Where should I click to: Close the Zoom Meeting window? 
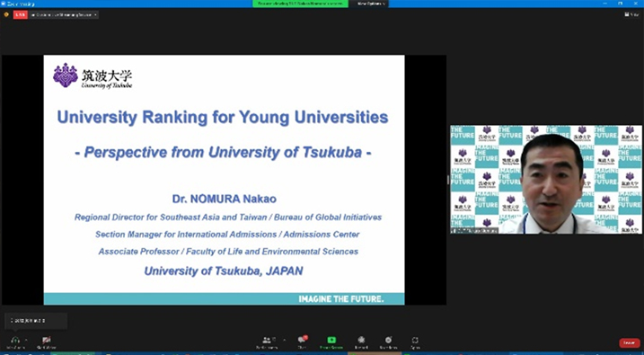pyautogui.click(x=635, y=4)
